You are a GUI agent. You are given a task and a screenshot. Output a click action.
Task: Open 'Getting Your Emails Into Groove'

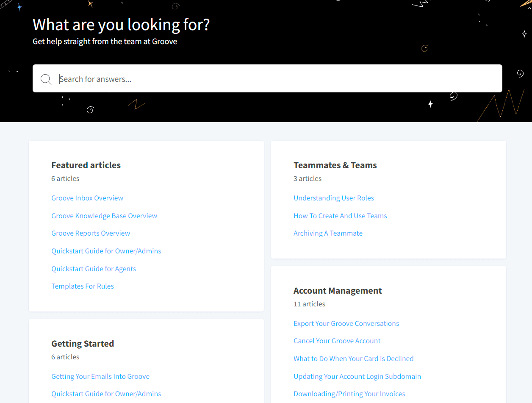click(x=100, y=376)
